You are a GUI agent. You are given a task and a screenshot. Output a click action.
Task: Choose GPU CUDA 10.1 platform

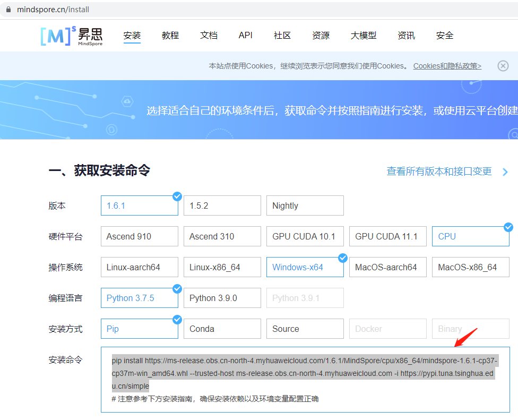tap(305, 236)
